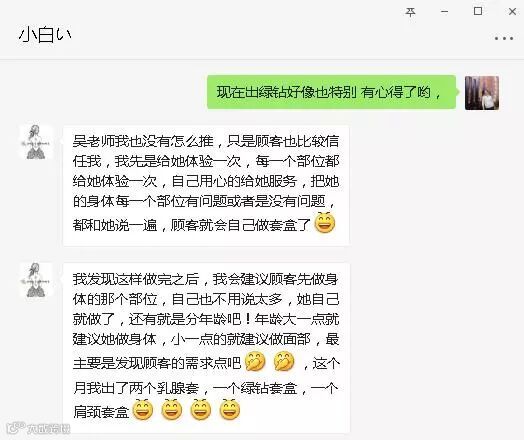Click second covering-mouth emoji before 这个
The width and height of the screenshot is (524, 440).
pos(284,361)
